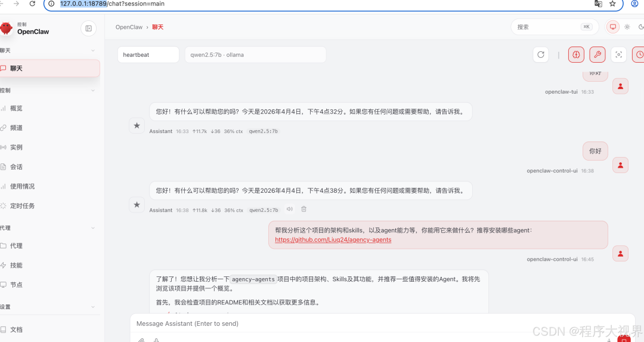Screen dimensions: 644x342
Task: Click the OpenClaw red lobster logo
Action: pyautogui.click(x=6, y=29)
